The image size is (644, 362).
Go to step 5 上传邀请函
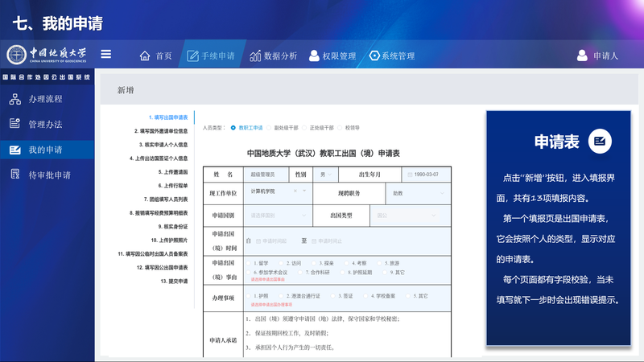[x=172, y=172]
